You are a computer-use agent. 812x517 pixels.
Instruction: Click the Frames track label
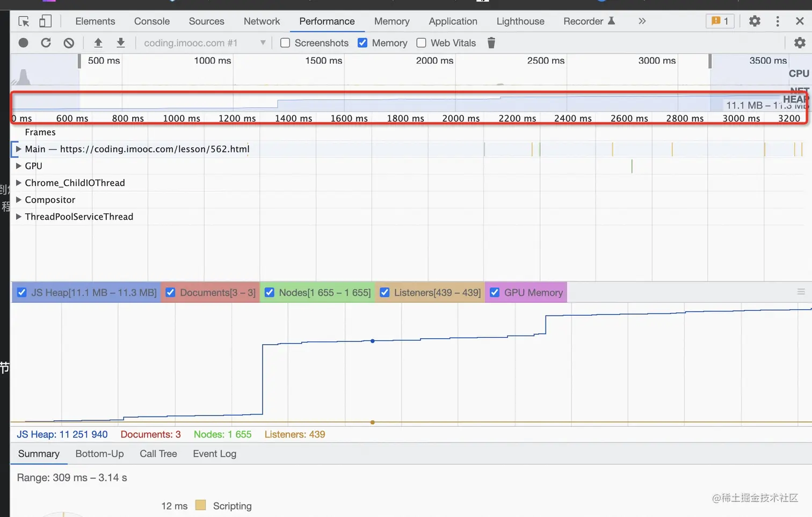click(40, 132)
